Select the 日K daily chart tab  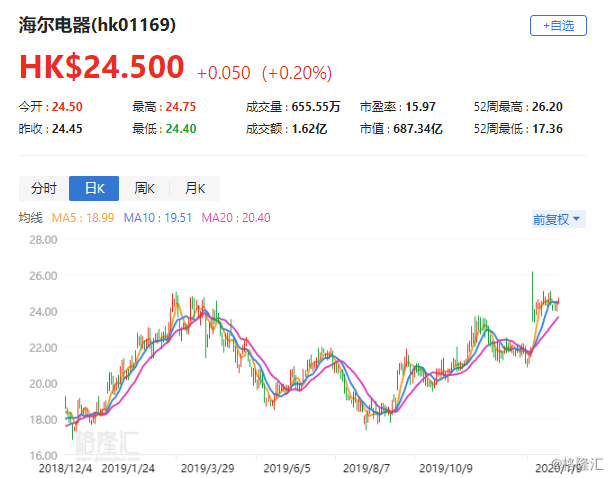[x=94, y=188]
